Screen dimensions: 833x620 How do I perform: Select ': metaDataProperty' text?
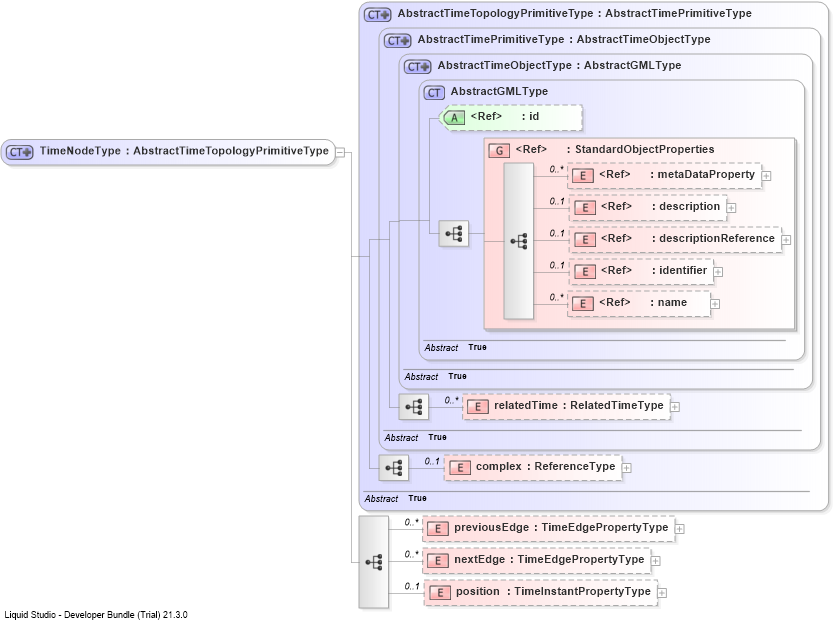click(702, 174)
